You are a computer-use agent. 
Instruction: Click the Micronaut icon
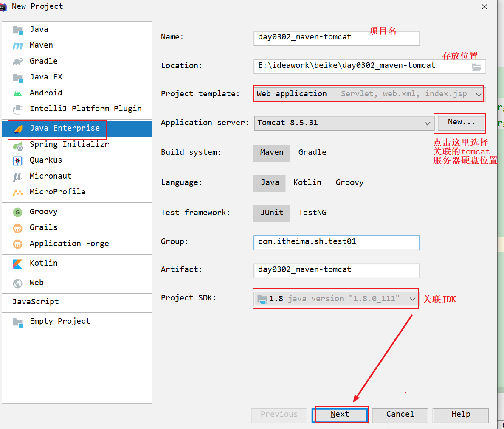17,177
